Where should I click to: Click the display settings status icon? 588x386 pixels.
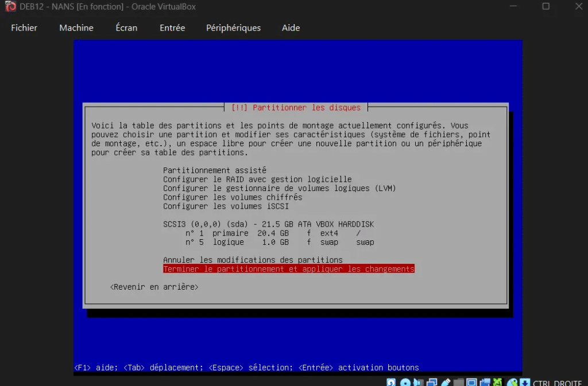[x=471, y=383]
